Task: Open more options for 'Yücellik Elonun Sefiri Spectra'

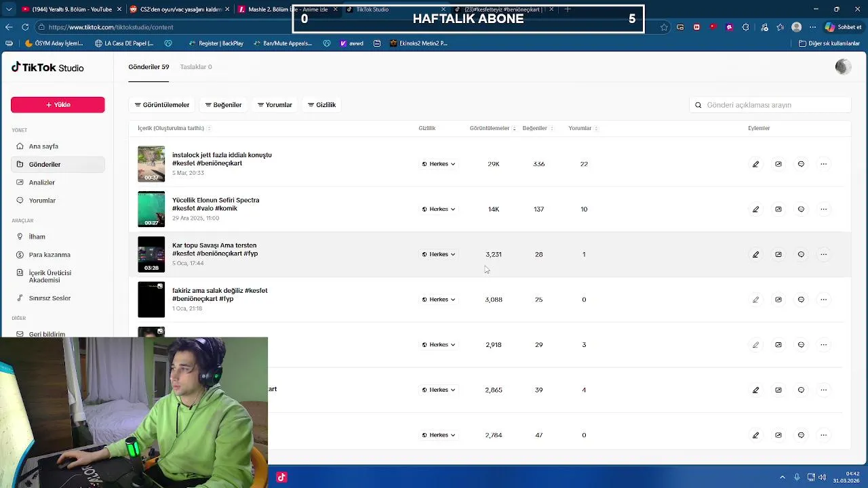Action: [823, 209]
